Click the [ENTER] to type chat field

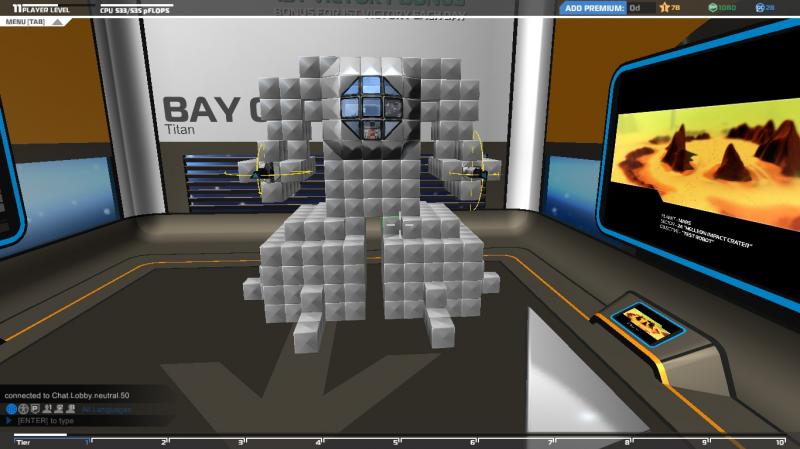point(45,420)
